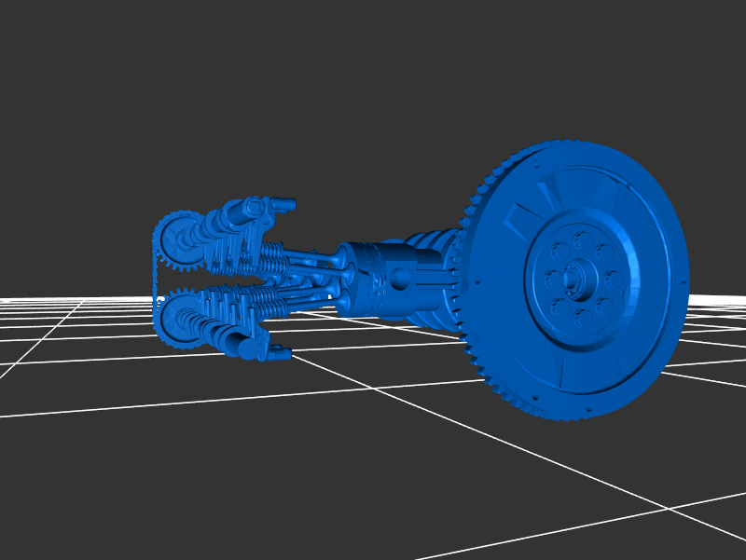Click the grid floor below the engine model
Screen dimensions: 746x560
pyautogui.click(x=373, y=466)
